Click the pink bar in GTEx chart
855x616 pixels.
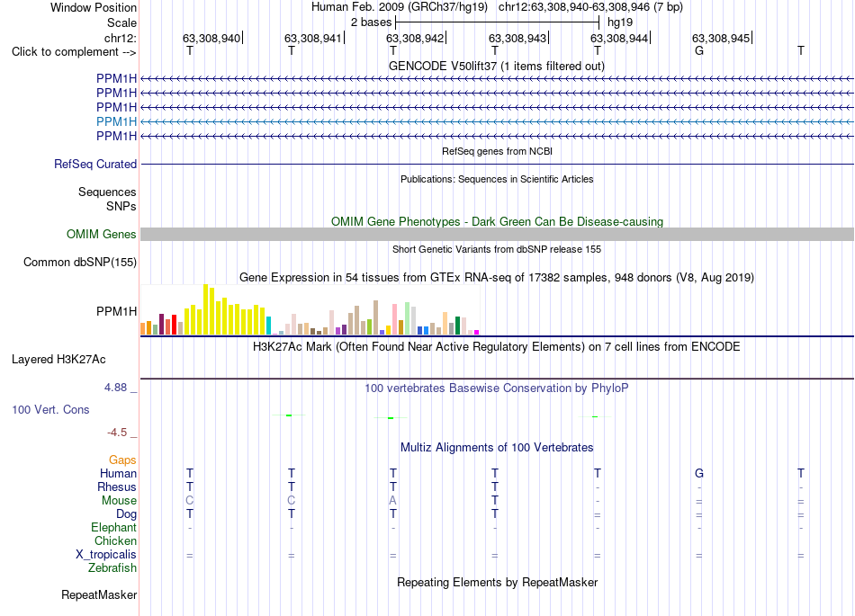[x=394, y=319]
